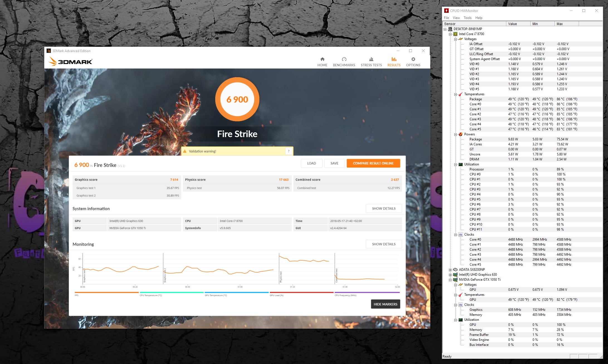Collapse the CPU Temperatures group
This screenshot has height=364, width=608.
[455, 94]
